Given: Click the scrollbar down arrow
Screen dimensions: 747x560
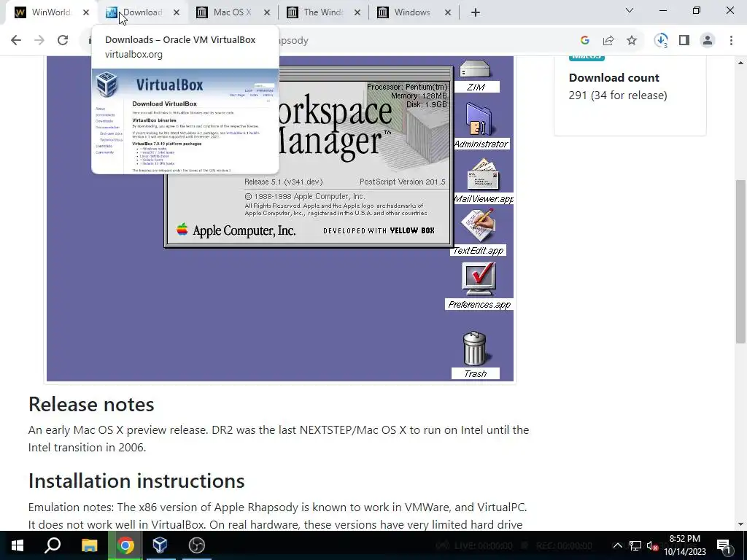Looking at the screenshot, I should 740,525.
